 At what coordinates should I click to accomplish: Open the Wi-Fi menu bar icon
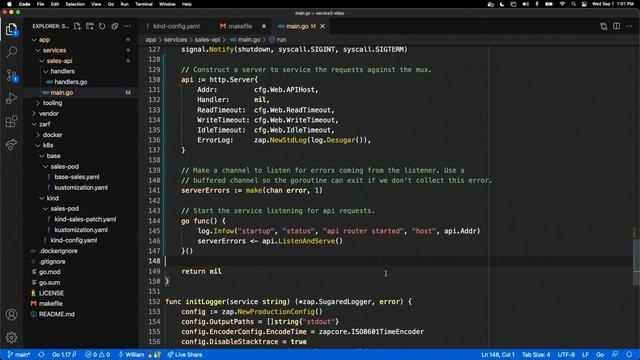point(562,4)
